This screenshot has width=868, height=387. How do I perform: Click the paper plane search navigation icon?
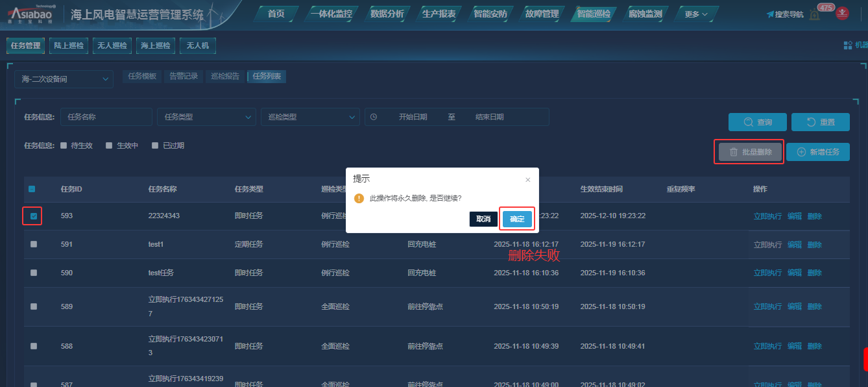point(770,14)
